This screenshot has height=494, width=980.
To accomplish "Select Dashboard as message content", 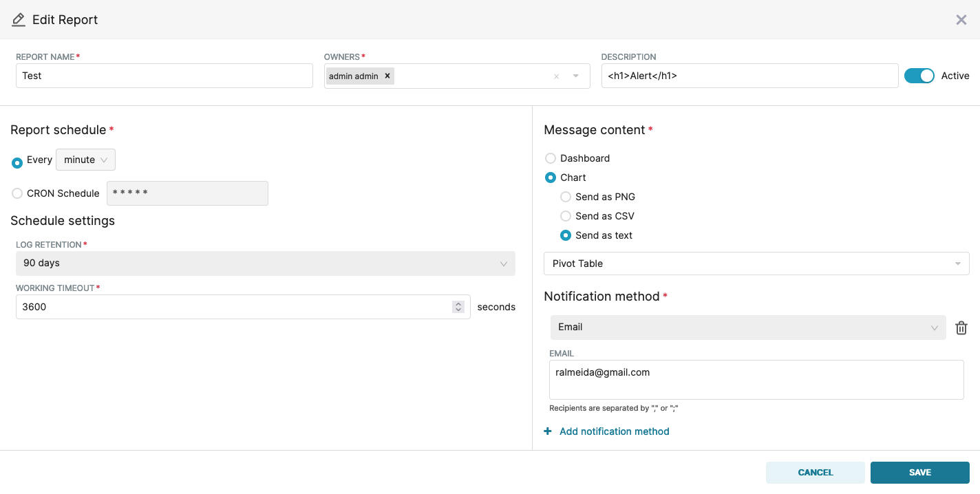I will coord(551,158).
